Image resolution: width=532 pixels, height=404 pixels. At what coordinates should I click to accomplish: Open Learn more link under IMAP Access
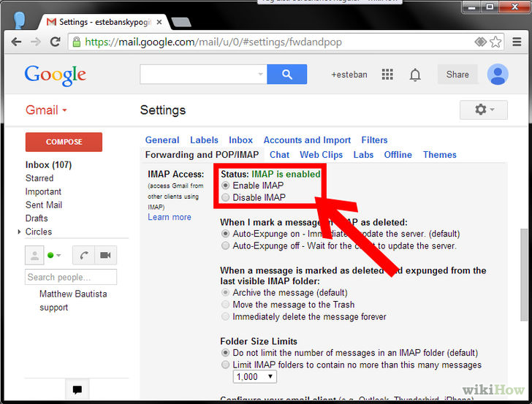pyautogui.click(x=170, y=217)
